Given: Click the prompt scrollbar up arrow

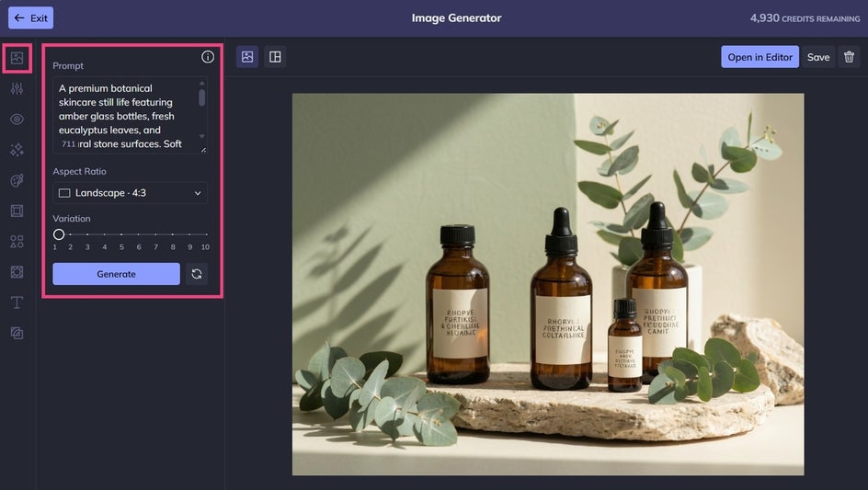Looking at the screenshot, I should 202,83.
